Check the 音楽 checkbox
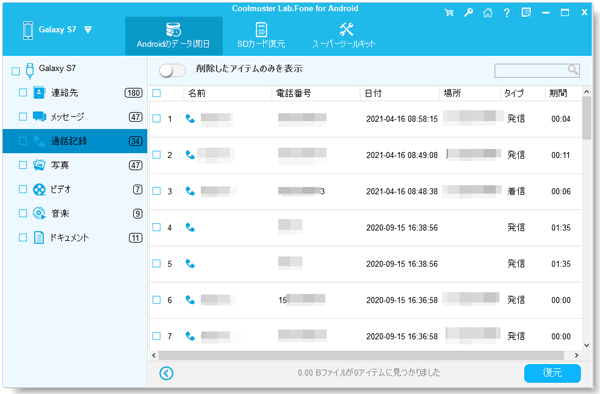This screenshot has width=600, height=394. [x=23, y=213]
